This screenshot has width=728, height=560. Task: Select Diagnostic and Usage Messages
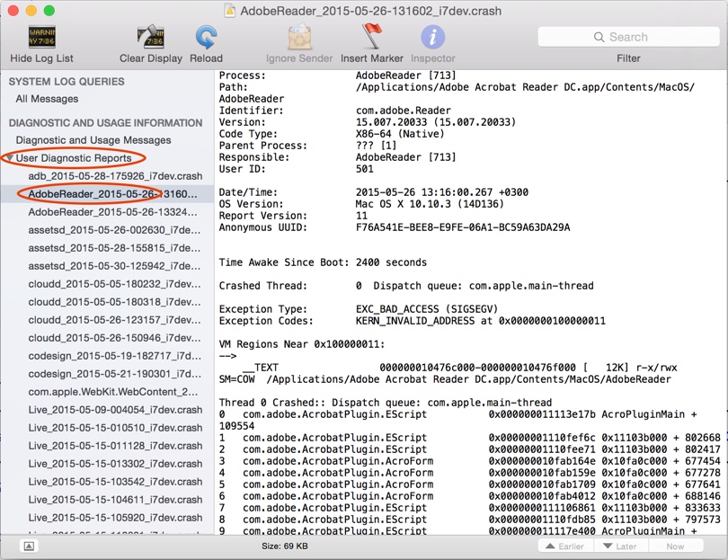93,140
